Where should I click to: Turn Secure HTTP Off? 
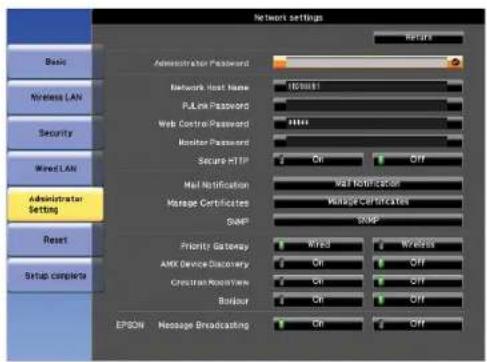pos(417,160)
